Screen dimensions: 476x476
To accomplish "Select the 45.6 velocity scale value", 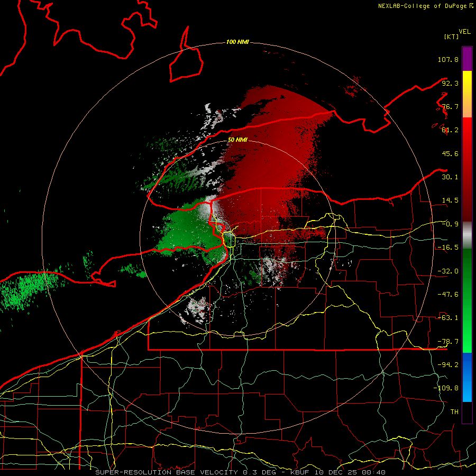I will point(450,153).
